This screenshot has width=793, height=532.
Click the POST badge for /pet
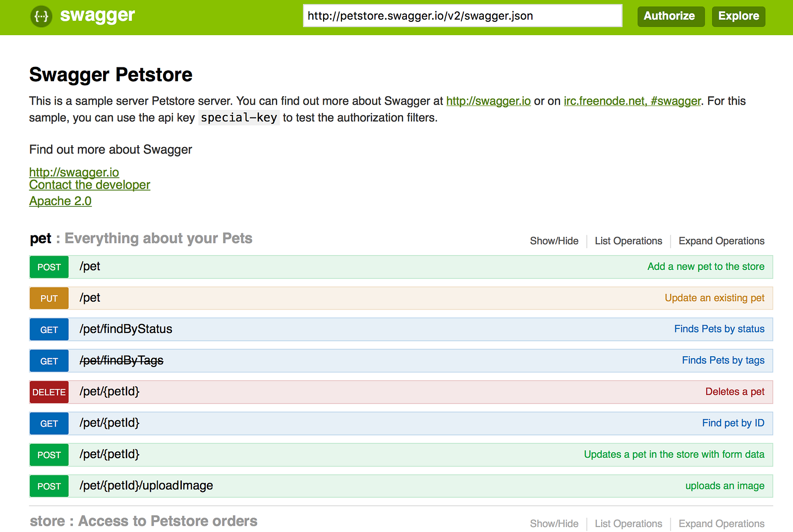click(49, 267)
